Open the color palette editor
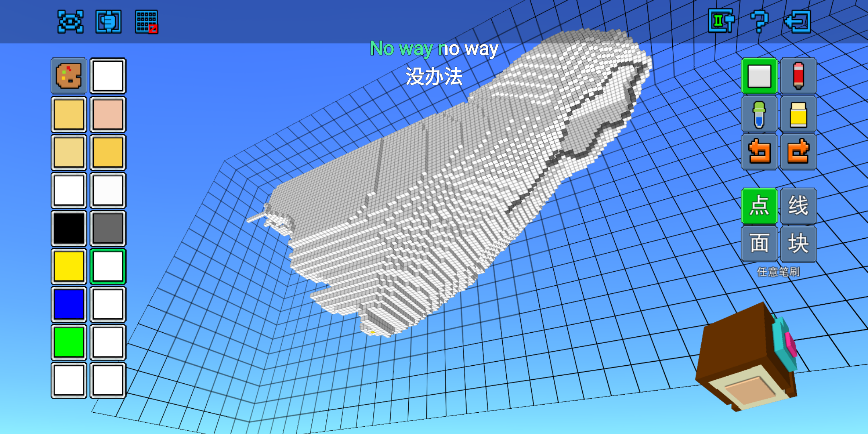 (69, 76)
